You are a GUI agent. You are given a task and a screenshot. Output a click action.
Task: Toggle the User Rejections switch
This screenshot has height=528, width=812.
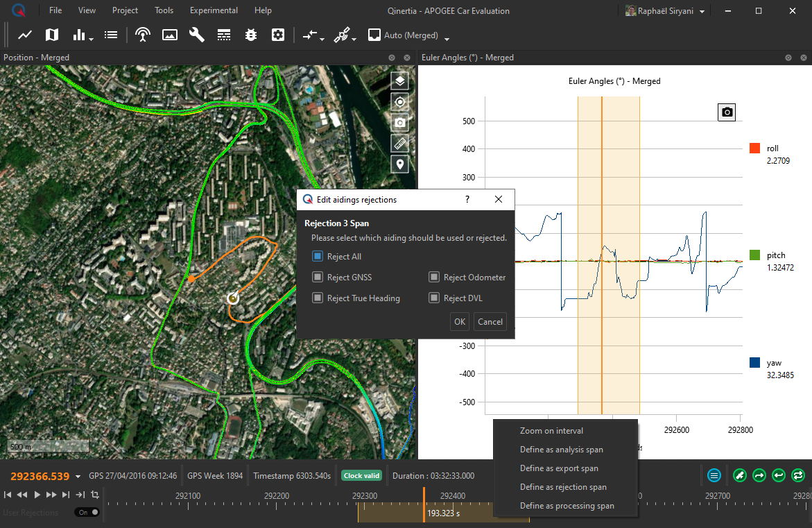(x=87, y=512)
